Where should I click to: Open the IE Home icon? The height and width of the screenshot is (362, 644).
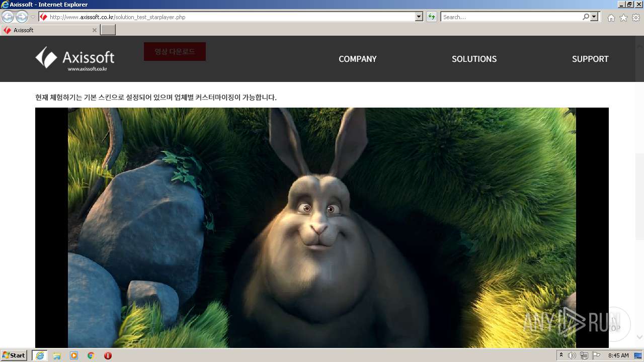tap(611, 18)
